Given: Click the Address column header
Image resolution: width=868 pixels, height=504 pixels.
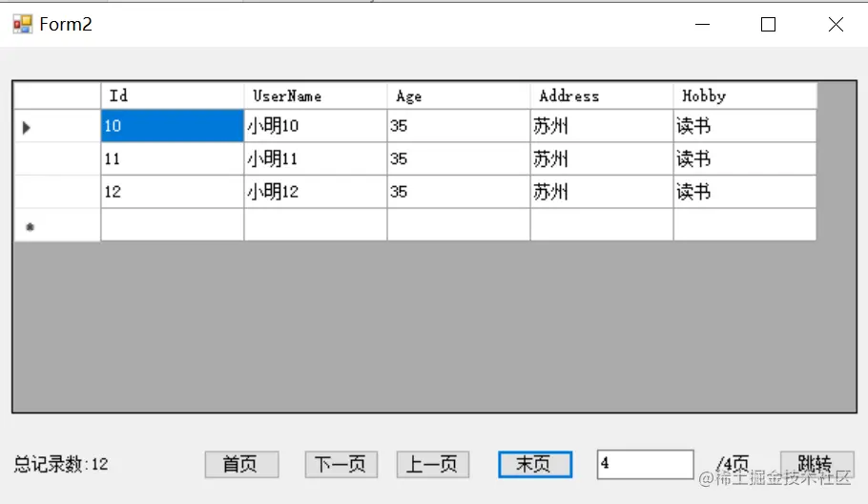Looking at the screenshot, I should 602,95.
